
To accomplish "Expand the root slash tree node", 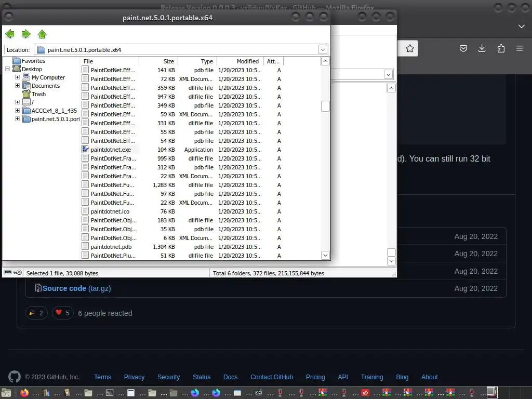I will 17,102.
